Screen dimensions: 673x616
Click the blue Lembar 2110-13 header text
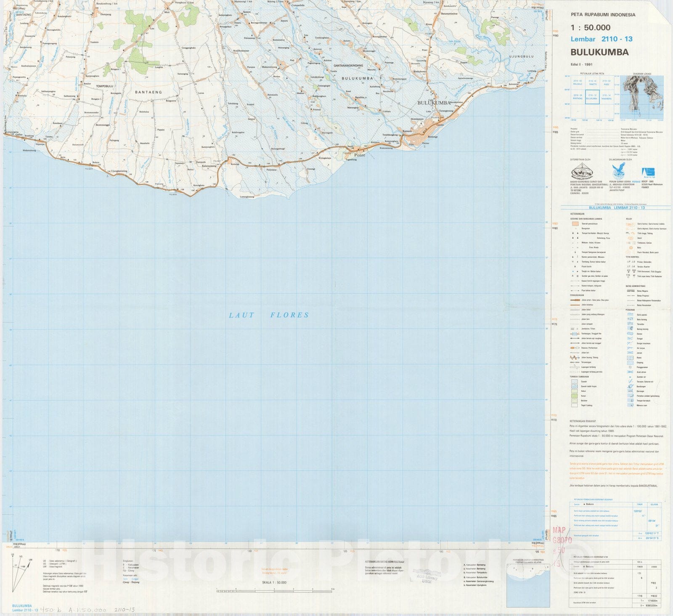tap(601, 39)
